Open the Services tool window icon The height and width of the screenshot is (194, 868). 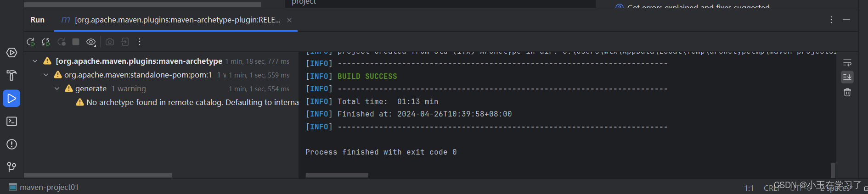tap(11, 53)
